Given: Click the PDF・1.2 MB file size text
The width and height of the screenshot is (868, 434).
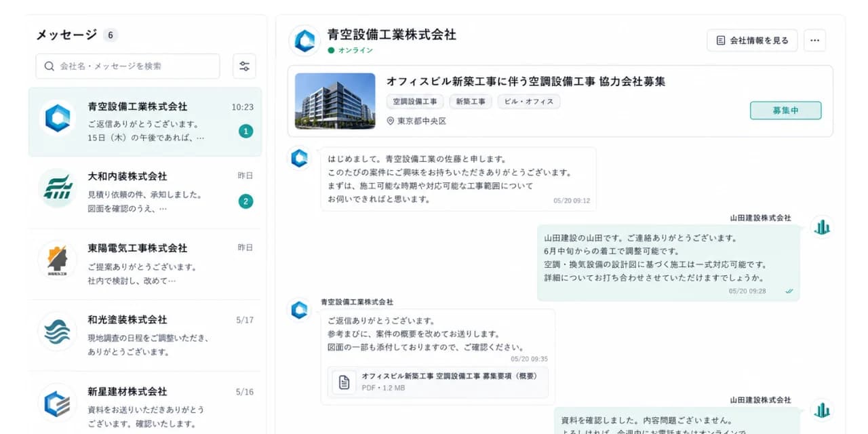Looking at the screenshot, I should coord(383,388).
